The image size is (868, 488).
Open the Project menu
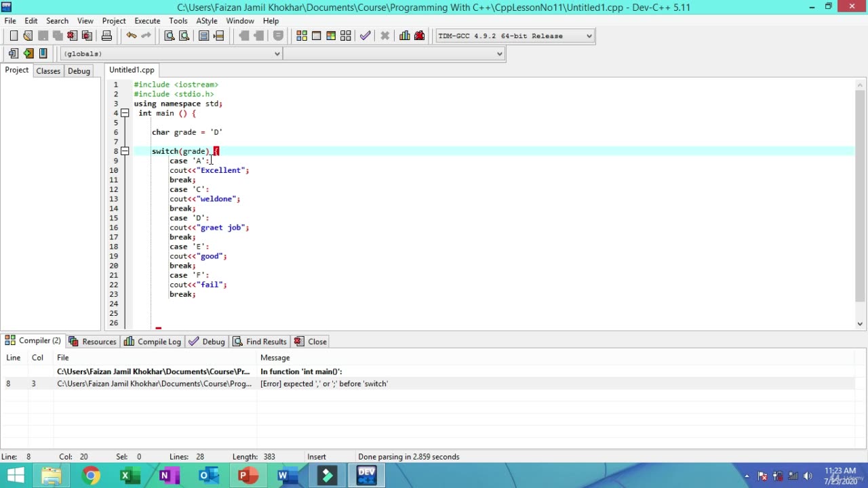pos(114,21)
